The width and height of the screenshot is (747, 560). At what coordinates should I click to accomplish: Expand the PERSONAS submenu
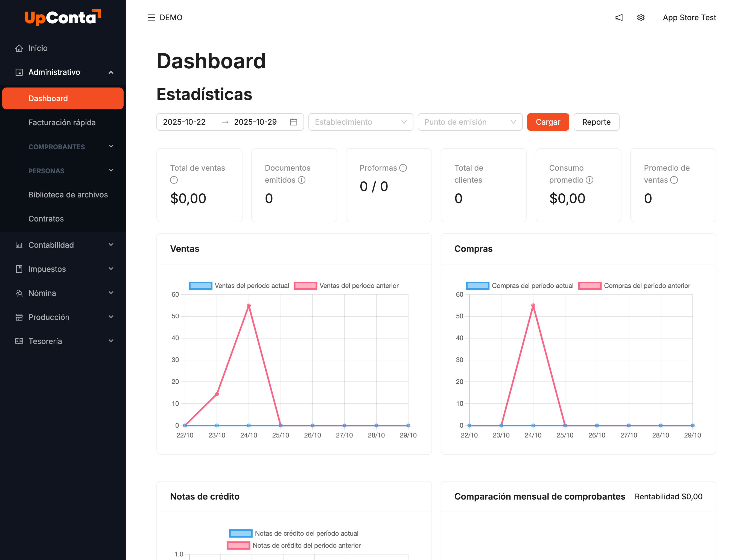pos(111,170)
